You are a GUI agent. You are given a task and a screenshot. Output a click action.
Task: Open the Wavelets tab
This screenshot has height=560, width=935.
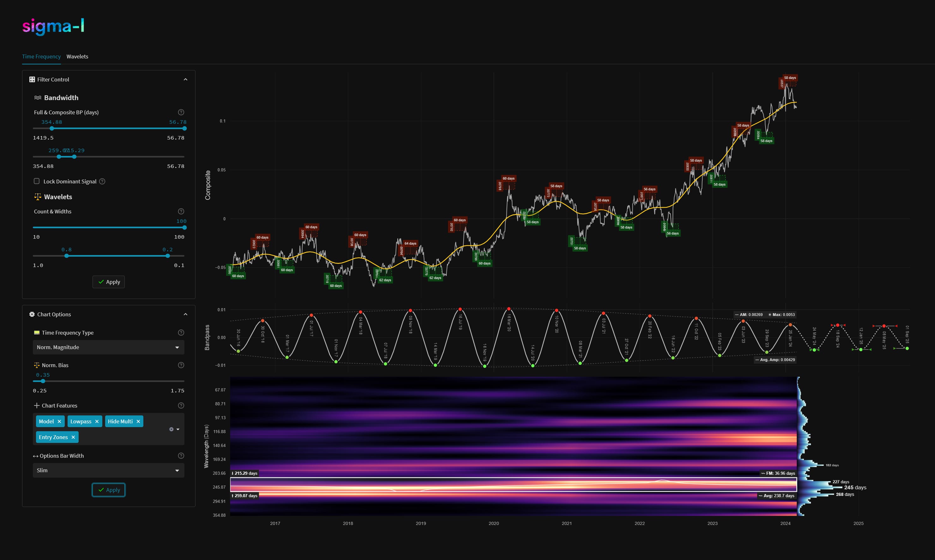point(77,57)
